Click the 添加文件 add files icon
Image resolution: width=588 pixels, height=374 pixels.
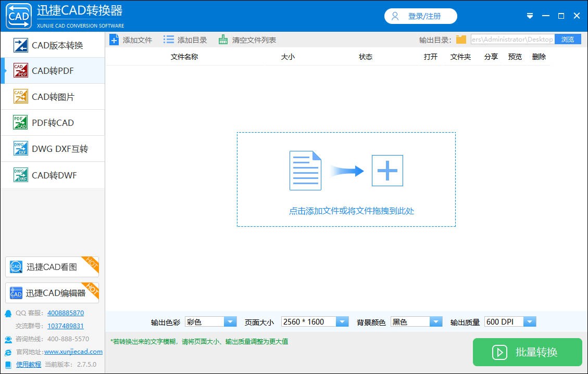click(x=114, y=38)
